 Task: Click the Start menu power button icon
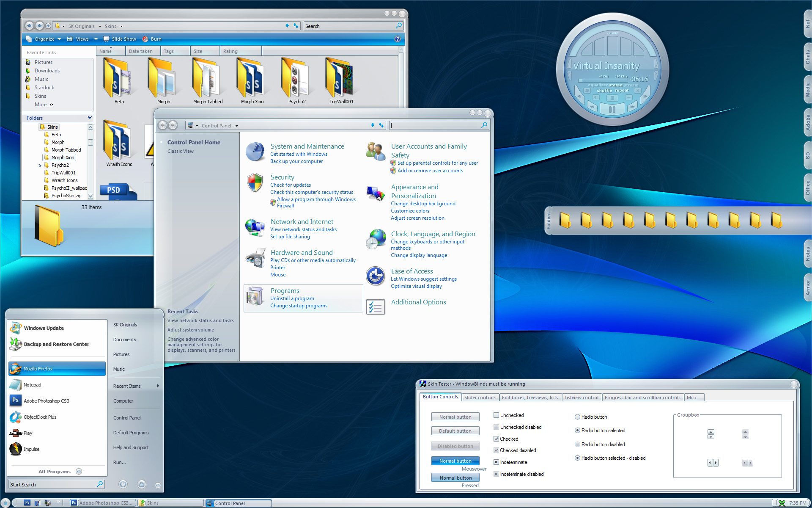coord(123,484)
